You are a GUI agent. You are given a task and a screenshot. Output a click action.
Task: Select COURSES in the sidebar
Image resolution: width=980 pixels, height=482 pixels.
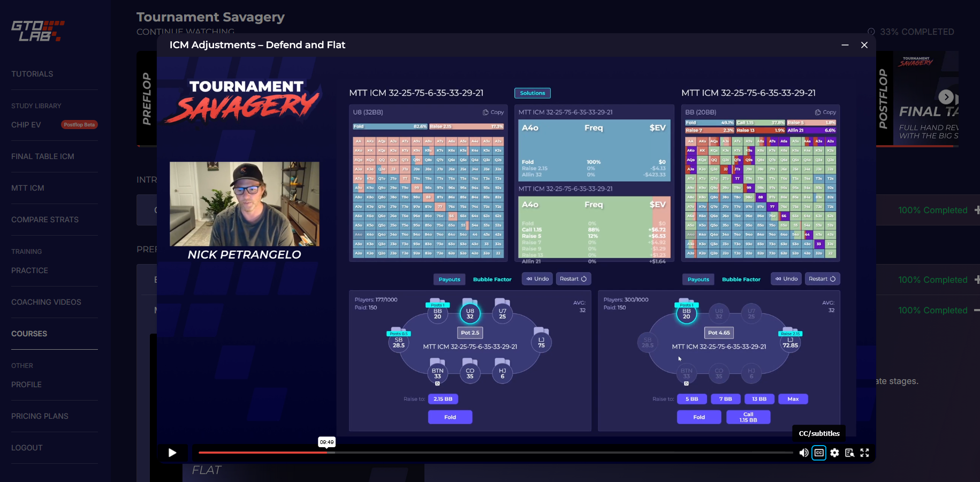(x=29, y=334)
